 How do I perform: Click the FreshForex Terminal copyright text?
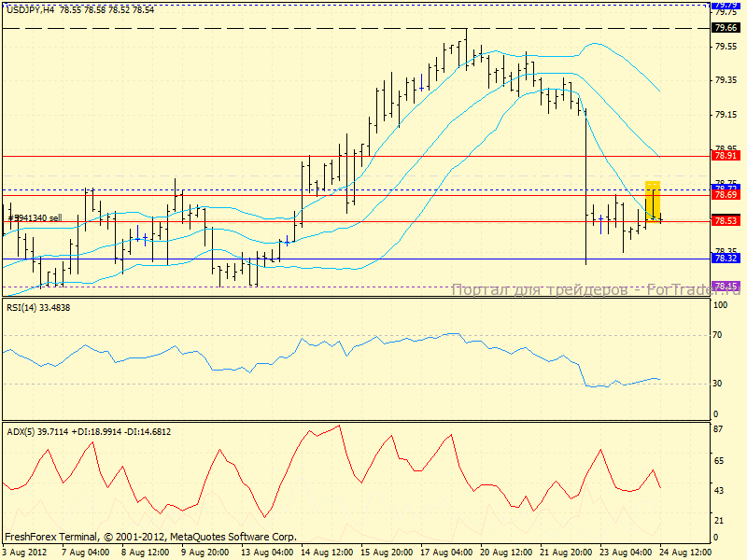pyautogui.click(x=150, y=537)
